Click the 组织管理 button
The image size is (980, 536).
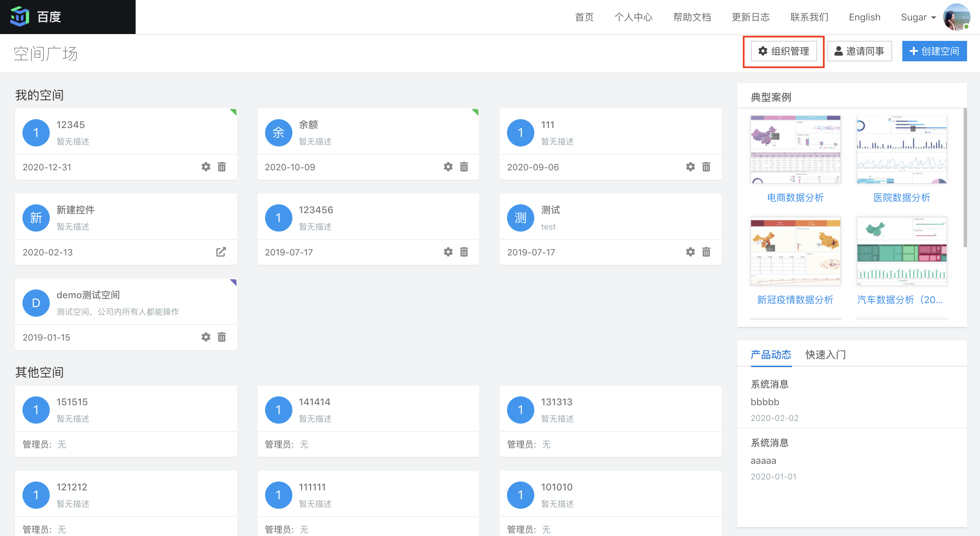(x=784, y=51)
